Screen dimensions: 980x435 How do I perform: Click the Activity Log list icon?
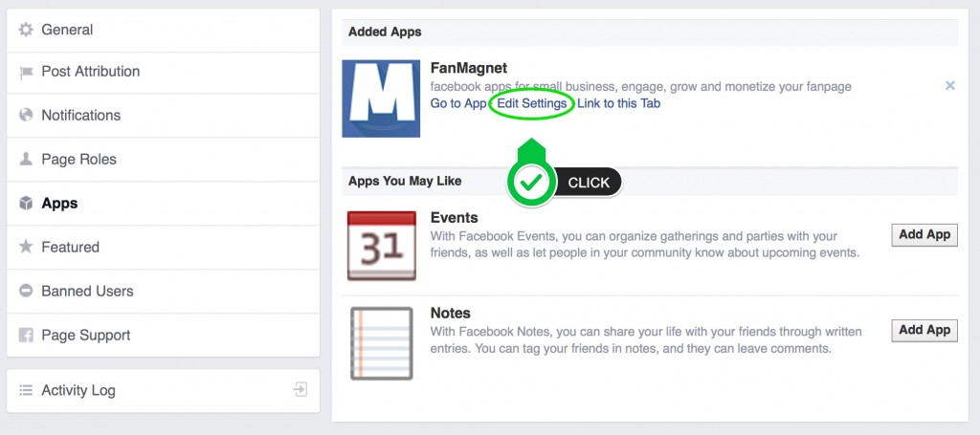[26, 390]
